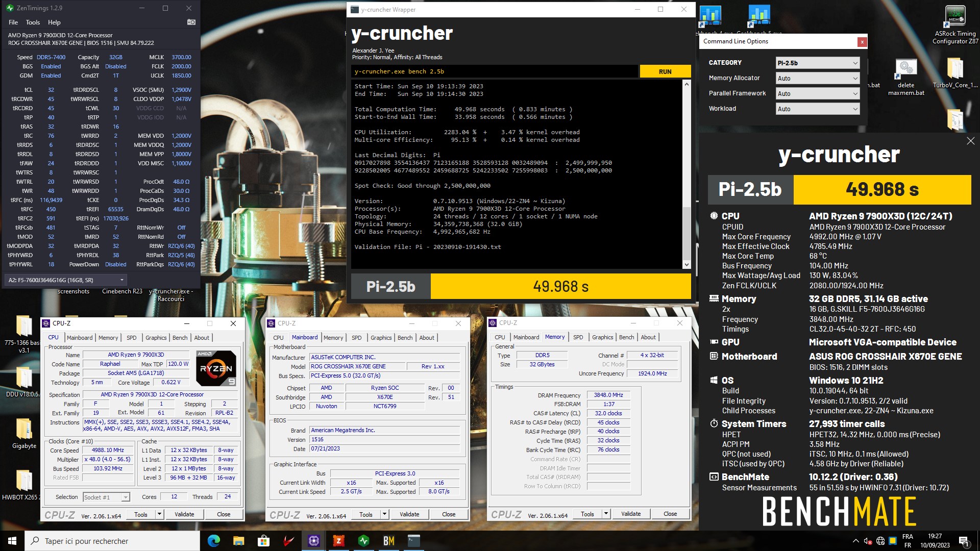Open File Explorer from the taskbar
The image size is (980, 551).
(239, 541)
